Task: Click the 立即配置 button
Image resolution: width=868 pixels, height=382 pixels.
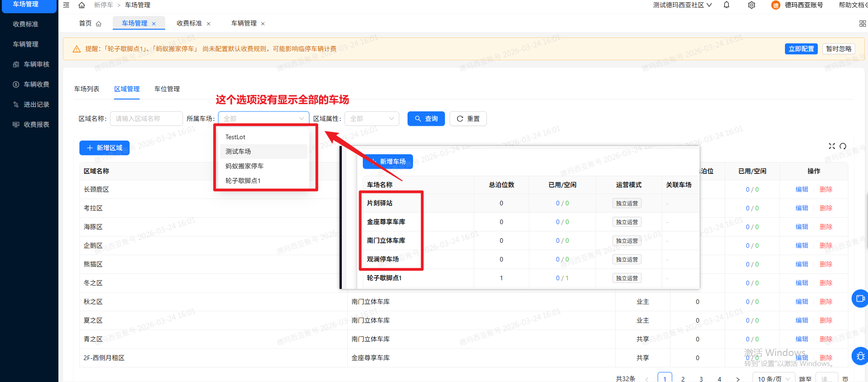Action: (801, 49)
